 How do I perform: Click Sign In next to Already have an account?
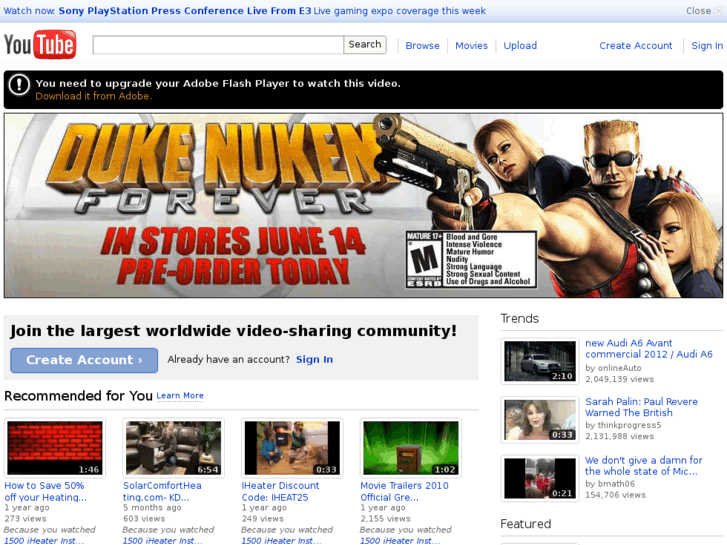314,359
